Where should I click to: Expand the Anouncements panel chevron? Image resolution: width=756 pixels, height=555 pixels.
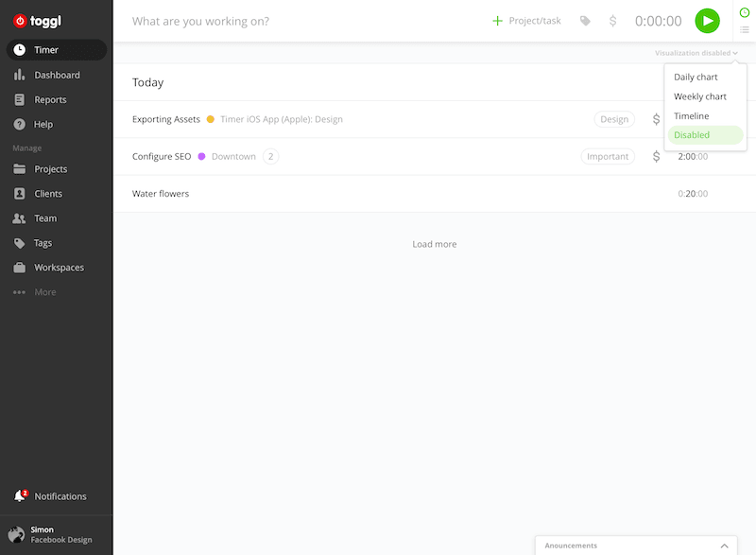click(724, 546)
